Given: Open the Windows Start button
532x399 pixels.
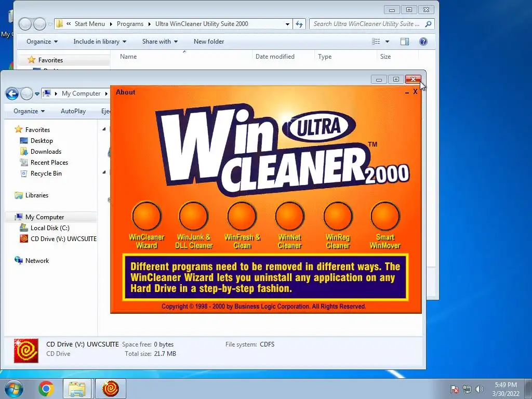Looking at the screenshot, I should [x=14, y=389].
